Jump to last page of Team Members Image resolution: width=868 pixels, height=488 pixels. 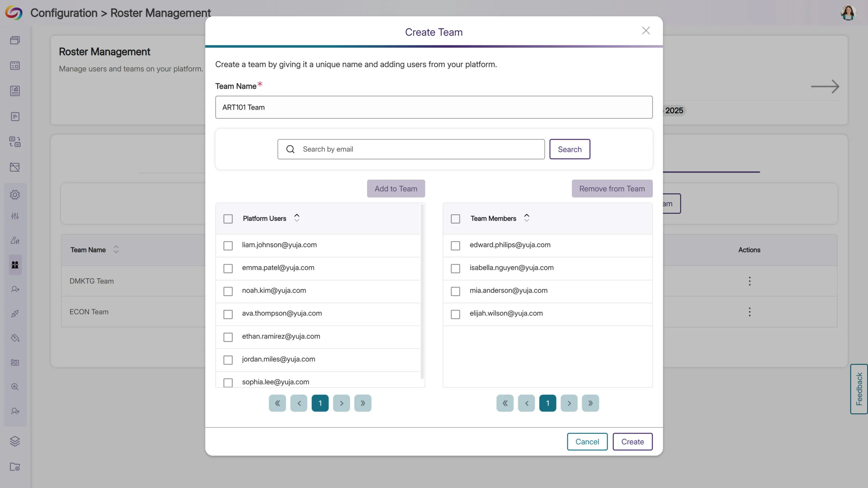pos(590,403)
